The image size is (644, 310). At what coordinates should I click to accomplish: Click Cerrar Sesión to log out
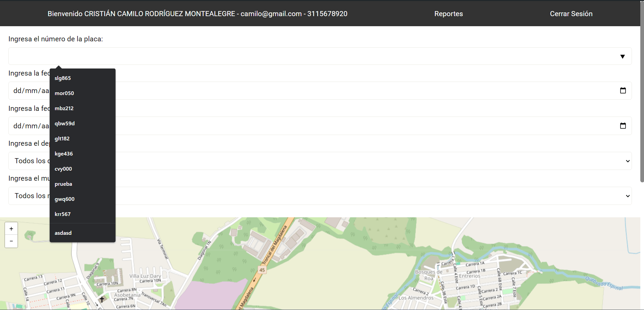pyautogui.click(x=571, y=14)
